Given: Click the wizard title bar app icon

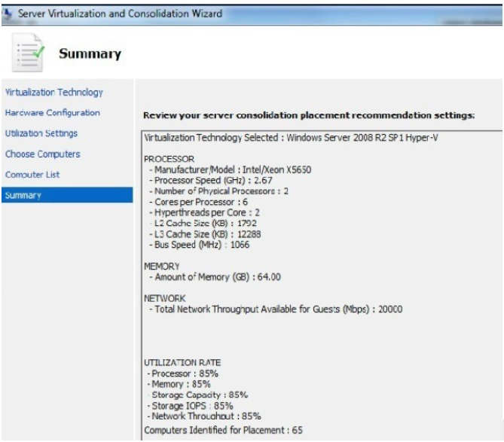Looking at the screenshot, I should pos(7,14).
